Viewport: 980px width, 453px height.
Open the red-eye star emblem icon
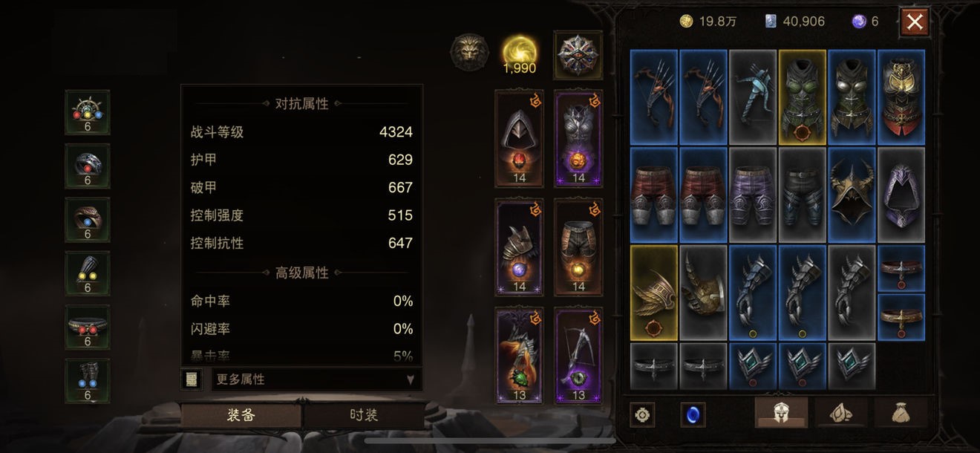[578, 54]
